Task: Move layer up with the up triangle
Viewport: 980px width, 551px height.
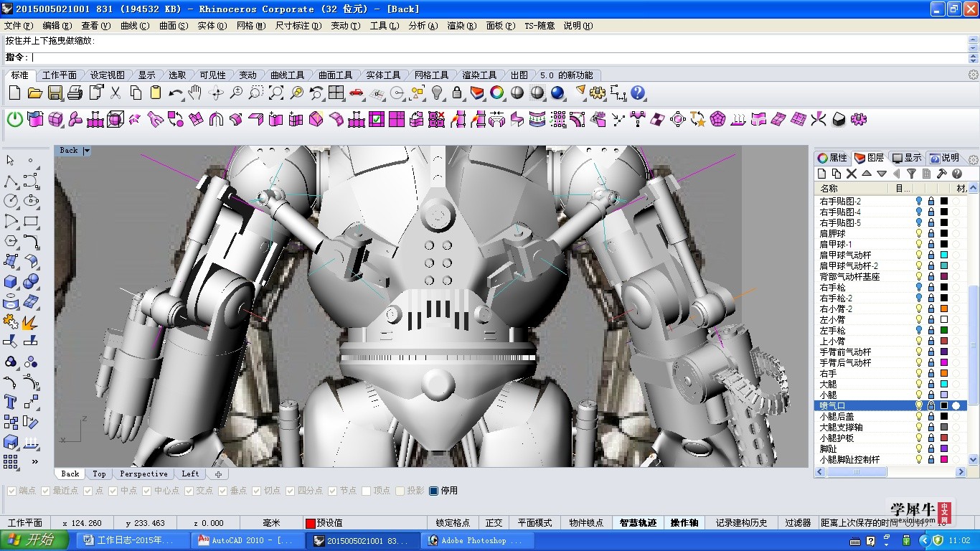Action: [867, 174]
